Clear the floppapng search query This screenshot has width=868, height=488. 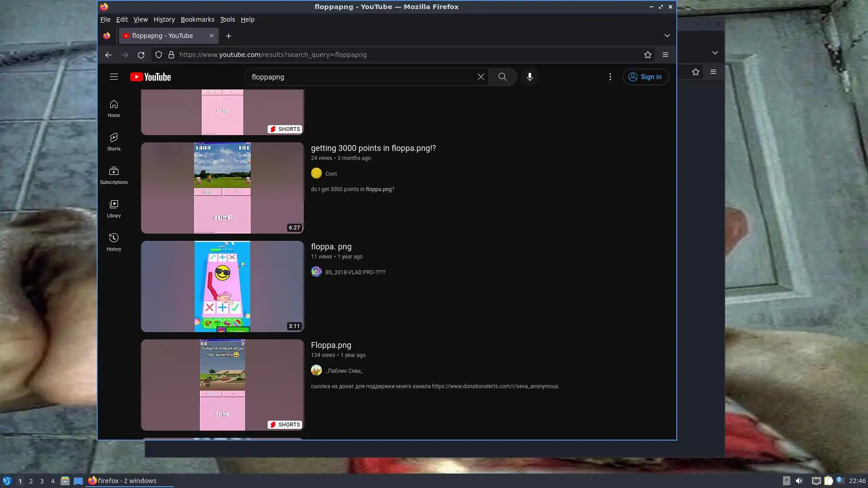pos(481,77)
